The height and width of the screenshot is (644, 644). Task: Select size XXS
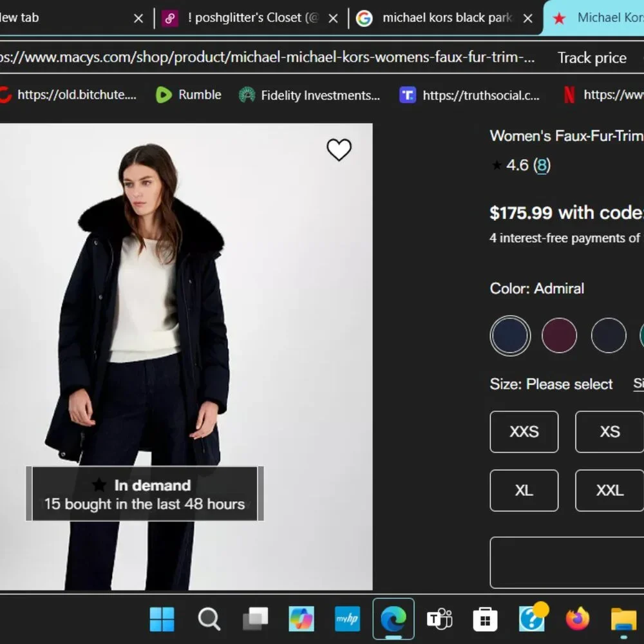coord(524,431)
